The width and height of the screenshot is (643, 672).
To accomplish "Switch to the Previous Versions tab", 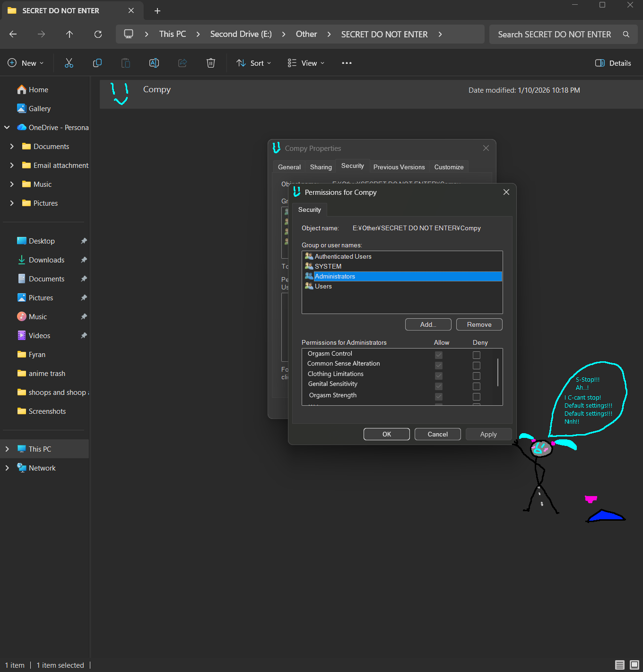I will click(x=399, y=167).
